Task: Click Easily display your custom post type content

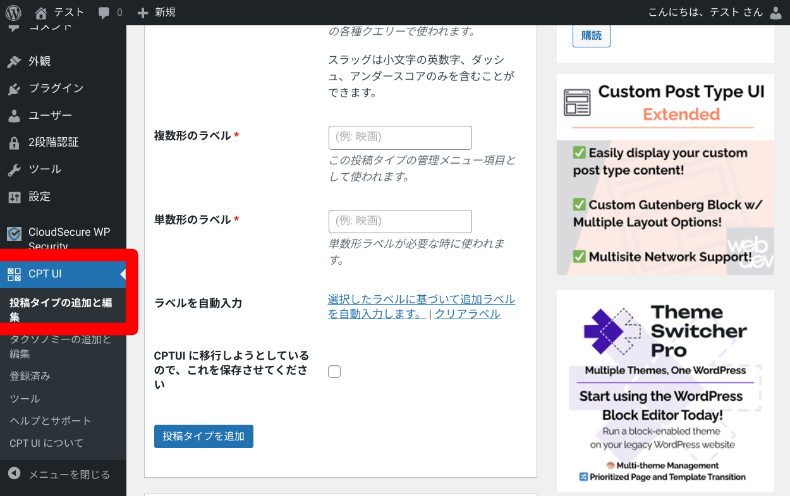Action: [660, 162]
